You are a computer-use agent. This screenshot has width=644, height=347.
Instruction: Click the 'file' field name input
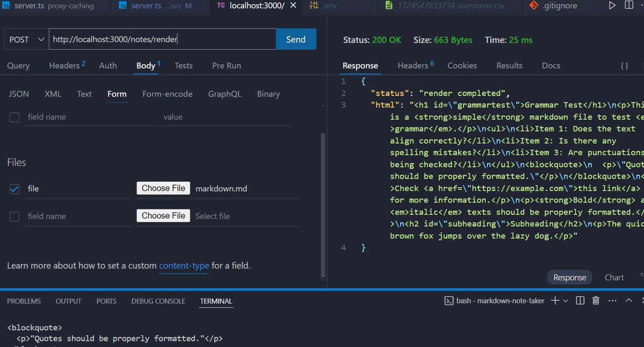click(78, 189)
